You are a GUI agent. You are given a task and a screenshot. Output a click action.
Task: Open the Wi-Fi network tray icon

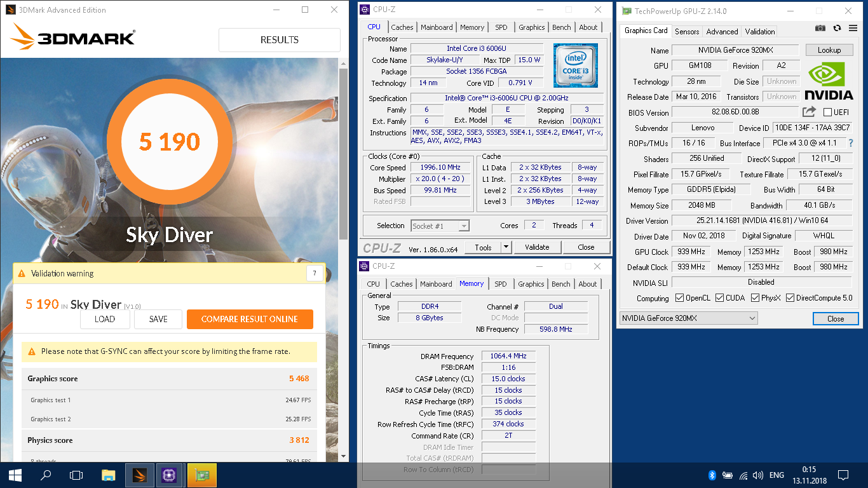point(743,475)
